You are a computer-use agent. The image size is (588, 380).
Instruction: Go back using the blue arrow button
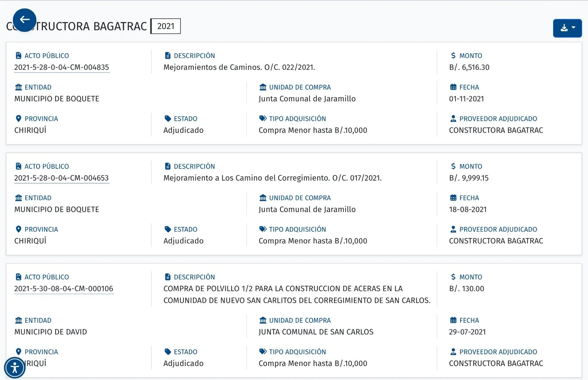point(25,20)
